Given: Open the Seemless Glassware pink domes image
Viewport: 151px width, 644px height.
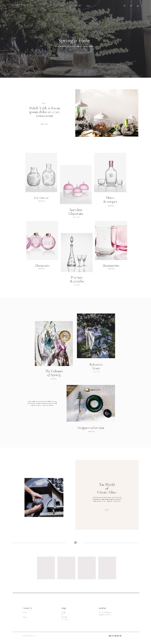Looking at the screenshot, I should [76, 184].
